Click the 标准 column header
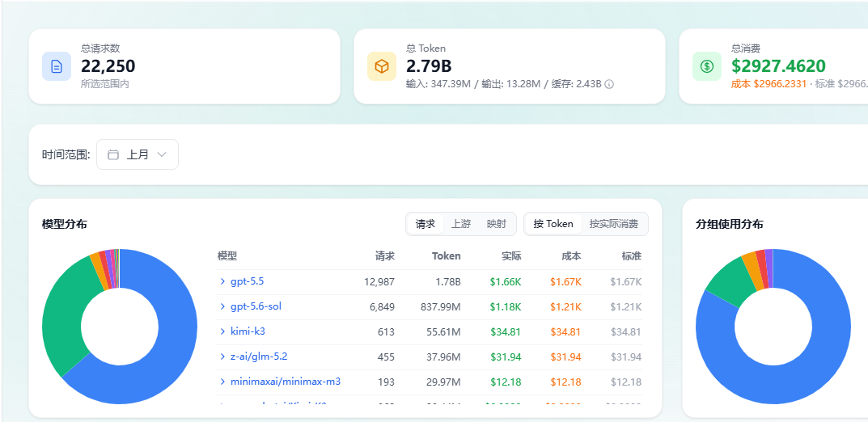 tap(632, 256)
